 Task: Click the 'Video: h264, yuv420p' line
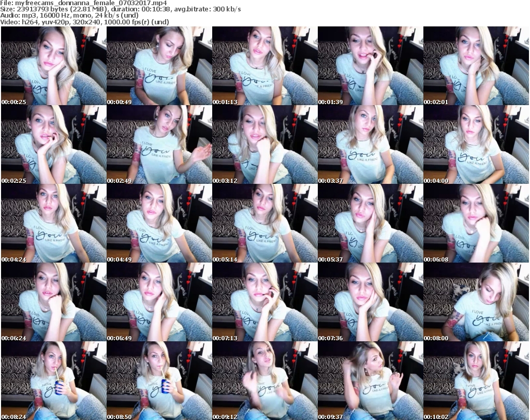point(84,22)
